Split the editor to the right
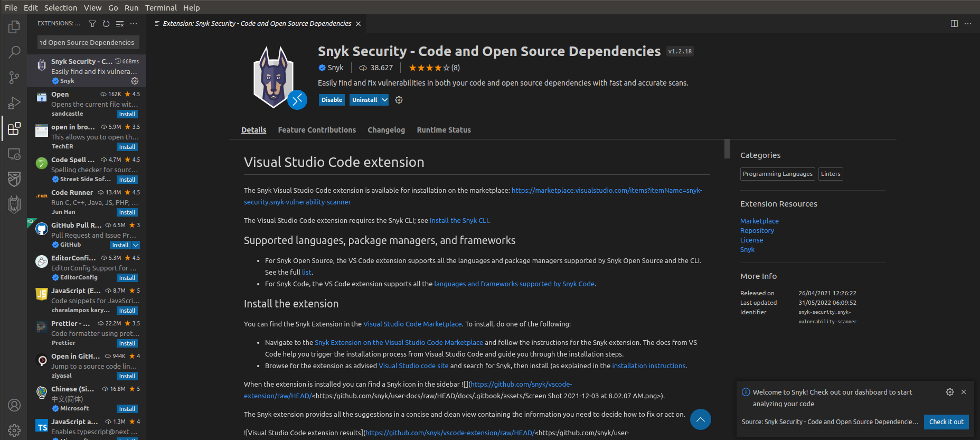Screen dimensions: 980x440 pos(954,24)
